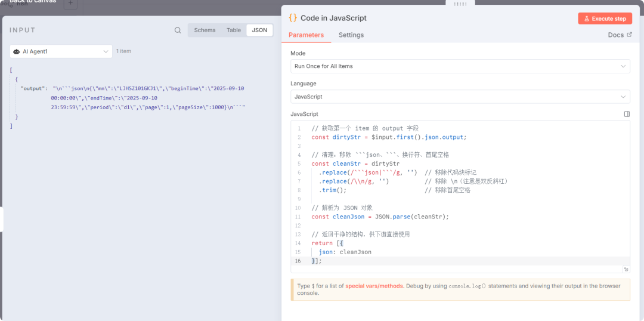Click the "output" key in input JSON
The height and width of the screenshot is (321, 644).
(33, 88)
